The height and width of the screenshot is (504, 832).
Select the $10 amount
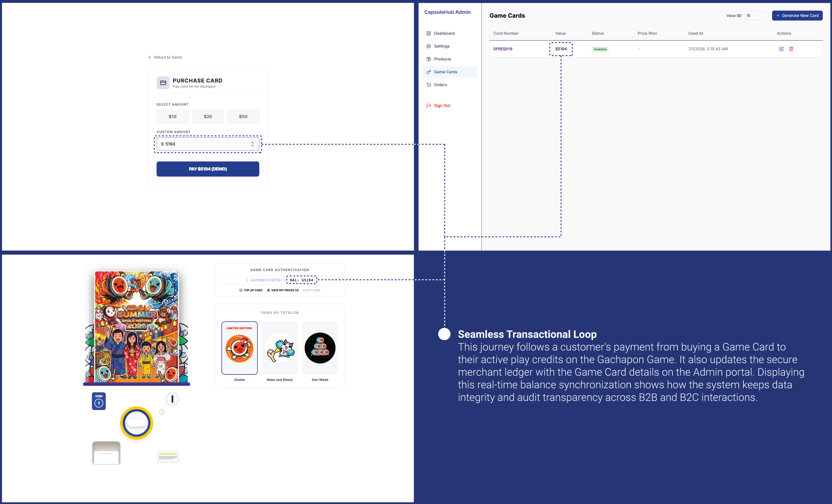(x=173, y=116)
